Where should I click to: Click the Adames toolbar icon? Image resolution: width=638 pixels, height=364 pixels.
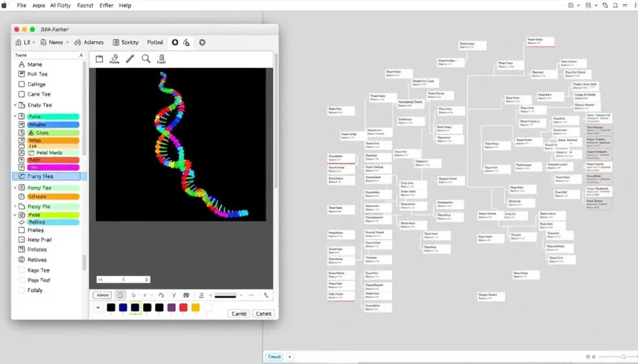click(x=77, y=42)
